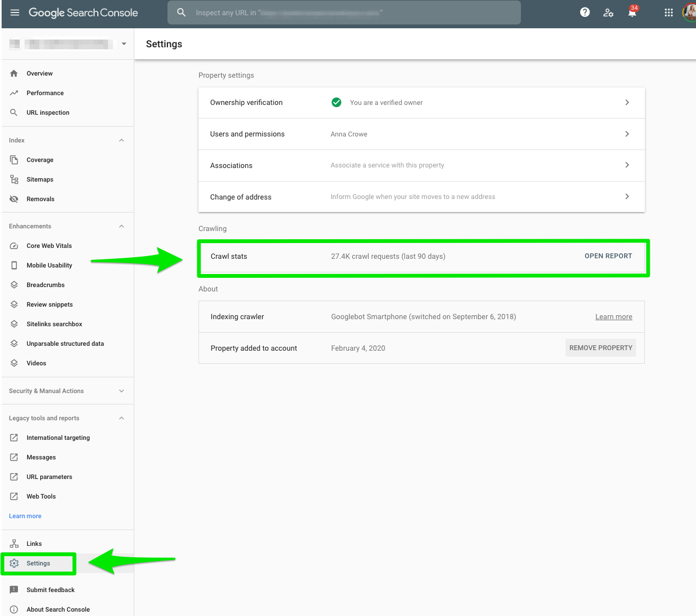The image size is (696, 616).
Task: Open the account profile avatar
Action: 689,13
